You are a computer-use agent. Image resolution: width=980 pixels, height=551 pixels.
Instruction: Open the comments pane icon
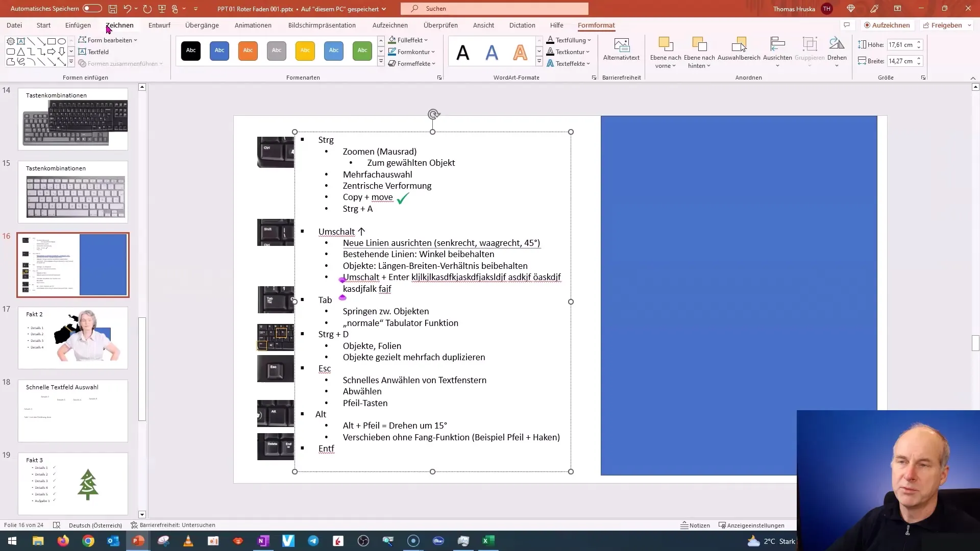(x=847, y=25)
